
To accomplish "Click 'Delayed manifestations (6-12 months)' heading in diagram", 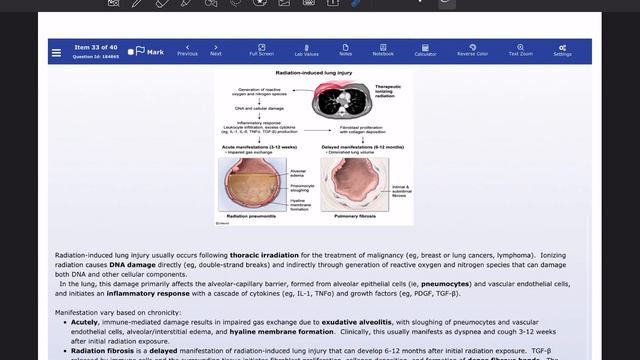I will [362, 147].
